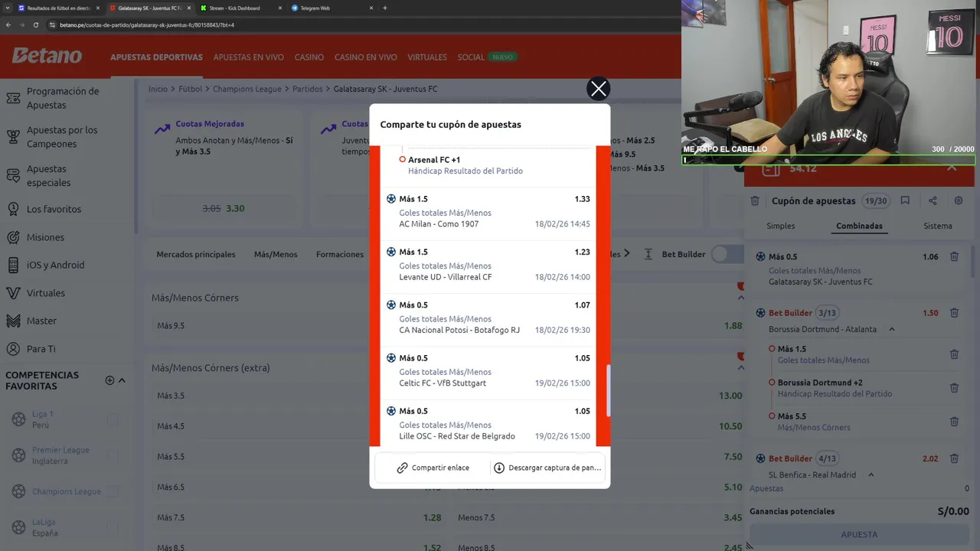Image resolution: width=980 pixels, height=551 pixels.
Task: Go to Partidos breadcrumb
Action: pyautogui.click(x=307, y=89)
